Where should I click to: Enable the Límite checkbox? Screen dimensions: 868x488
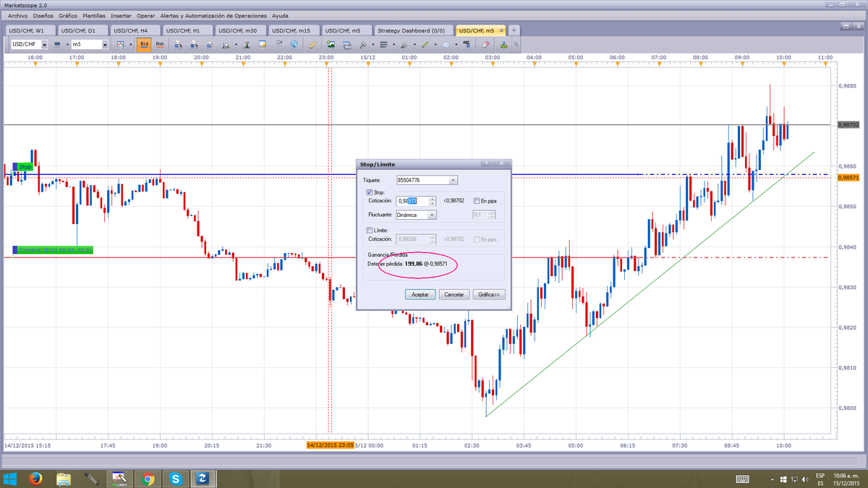click(x=370, y=230)
